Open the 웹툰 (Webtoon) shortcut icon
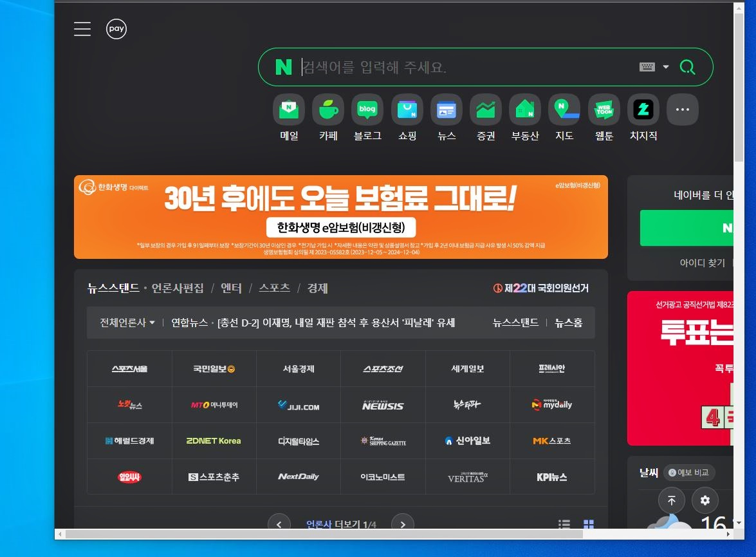The image size is (756, 557). pos(604,109)
